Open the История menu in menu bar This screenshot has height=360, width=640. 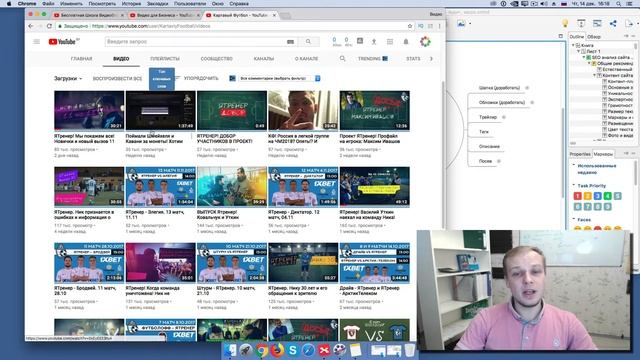tap(131, 4)
